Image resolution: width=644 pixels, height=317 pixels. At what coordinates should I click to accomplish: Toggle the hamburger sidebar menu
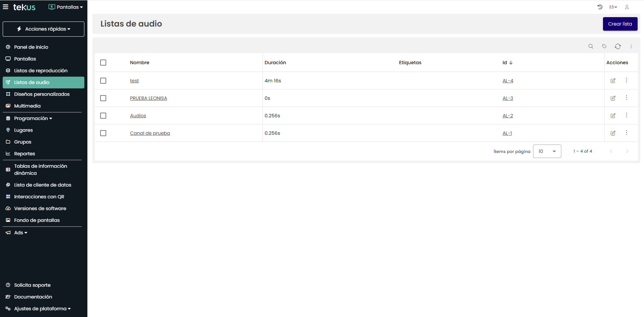[x=5, y=7]
